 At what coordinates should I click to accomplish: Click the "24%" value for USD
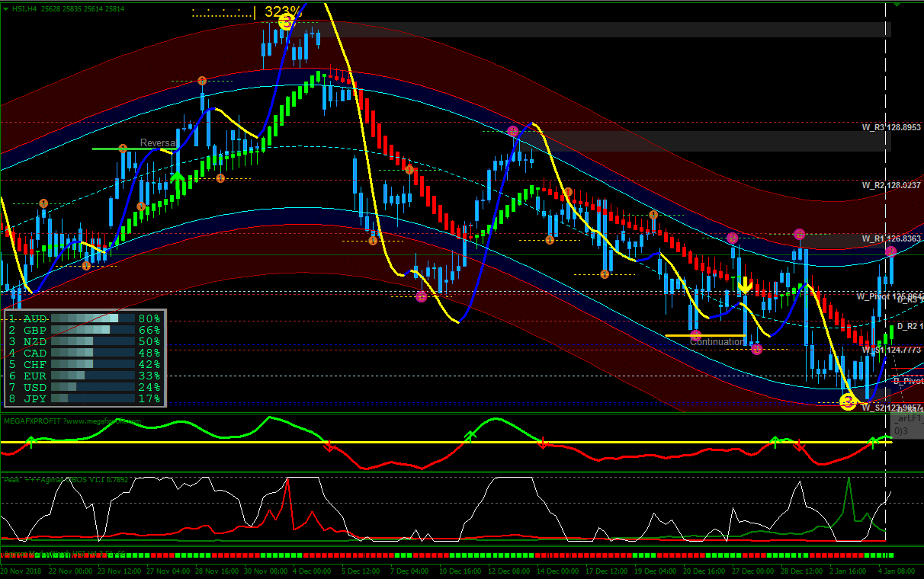pyautogui.click(x=149, y=387)
